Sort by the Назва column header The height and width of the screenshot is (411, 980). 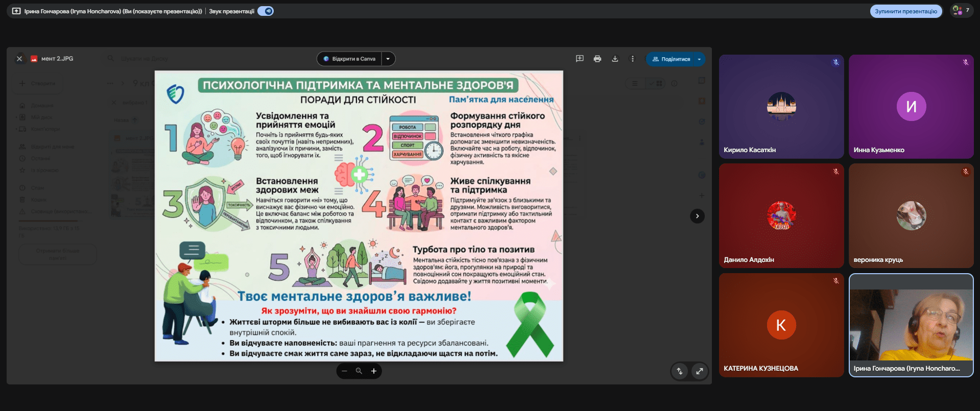122,120
